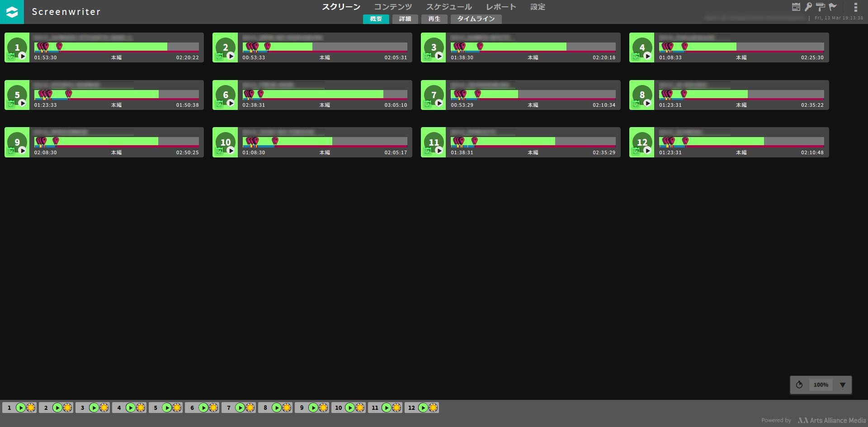Open the スケジュール main menu

tap(449, 7)
